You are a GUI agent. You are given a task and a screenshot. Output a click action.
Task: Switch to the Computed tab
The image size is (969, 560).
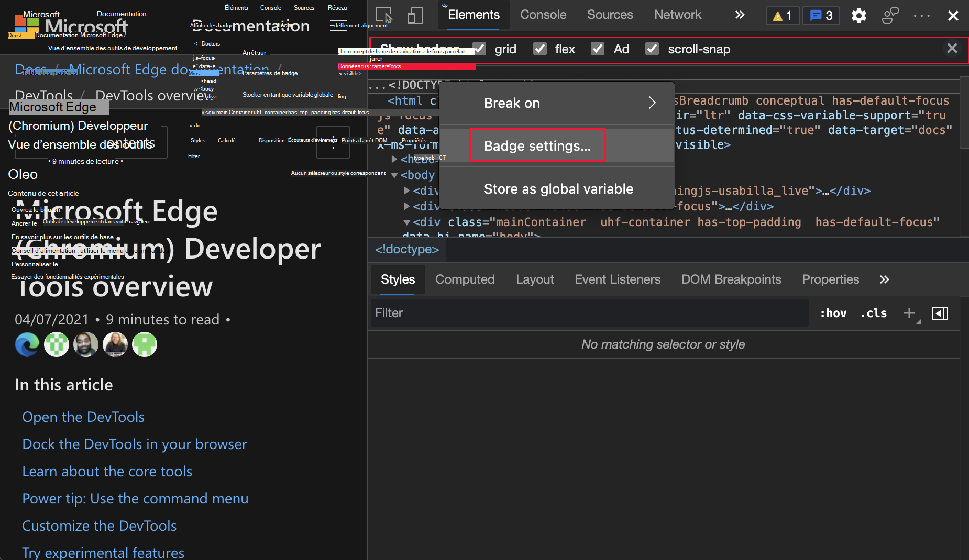point(465,279)
